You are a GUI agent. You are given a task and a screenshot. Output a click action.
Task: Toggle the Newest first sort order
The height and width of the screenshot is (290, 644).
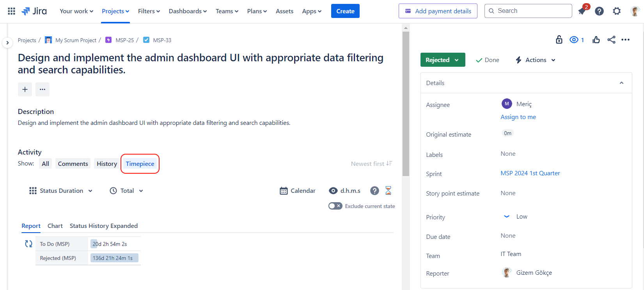tap(371, 164)
